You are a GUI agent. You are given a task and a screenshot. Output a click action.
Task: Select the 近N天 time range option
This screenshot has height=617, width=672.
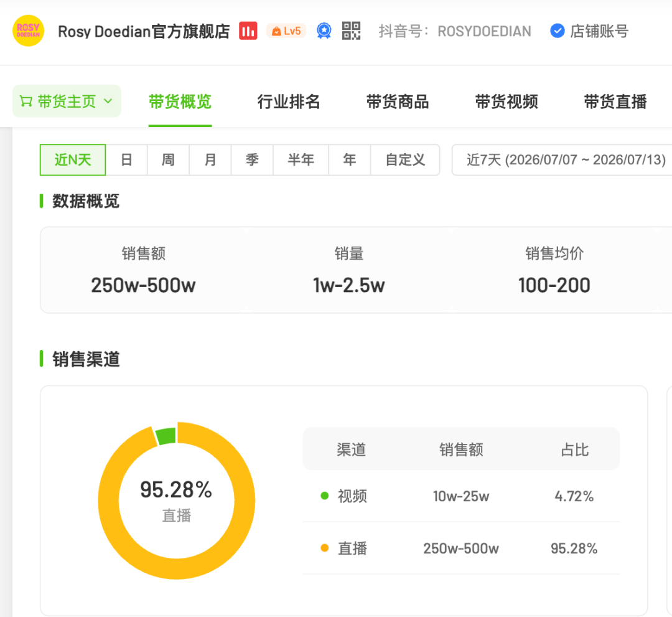point(73,160)
